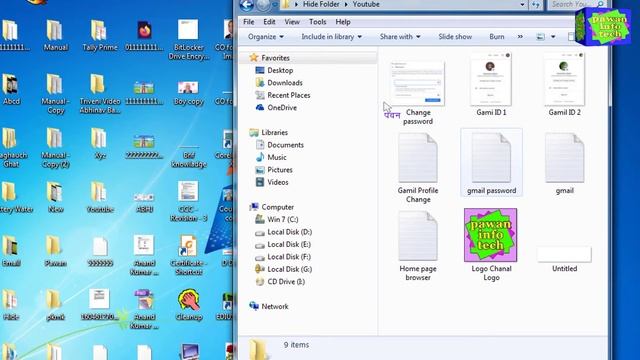
Task: Click the Search Youtube search box
Action: point(577,4)
